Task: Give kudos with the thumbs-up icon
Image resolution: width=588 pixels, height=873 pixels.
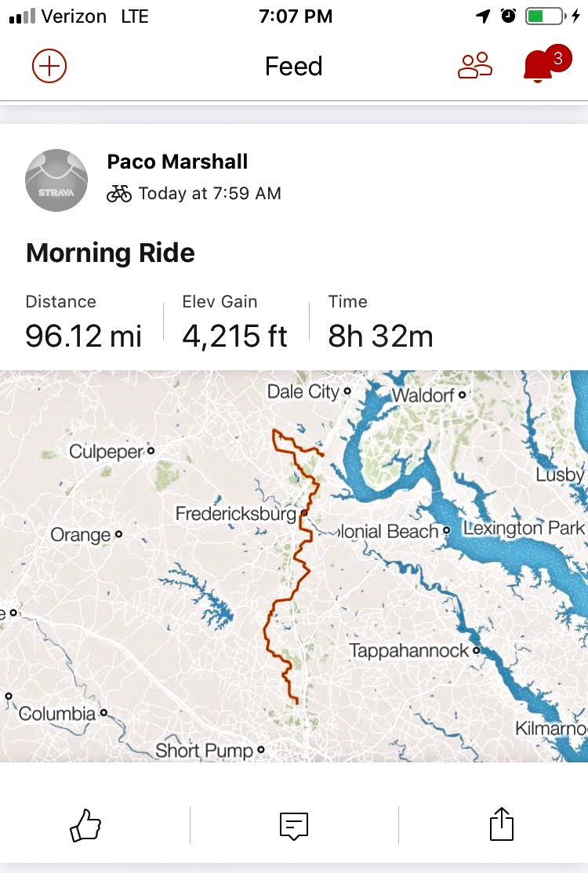Action: [86, 825]
